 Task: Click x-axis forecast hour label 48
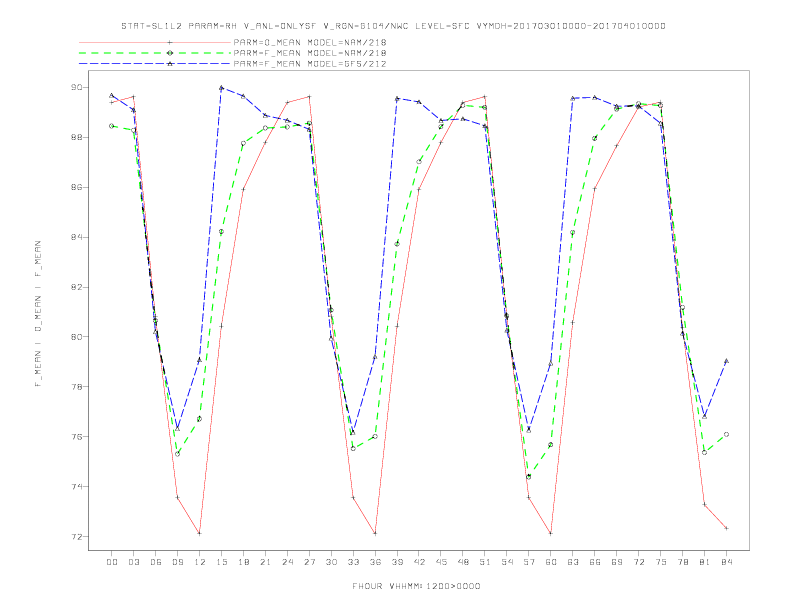[463, 562]
